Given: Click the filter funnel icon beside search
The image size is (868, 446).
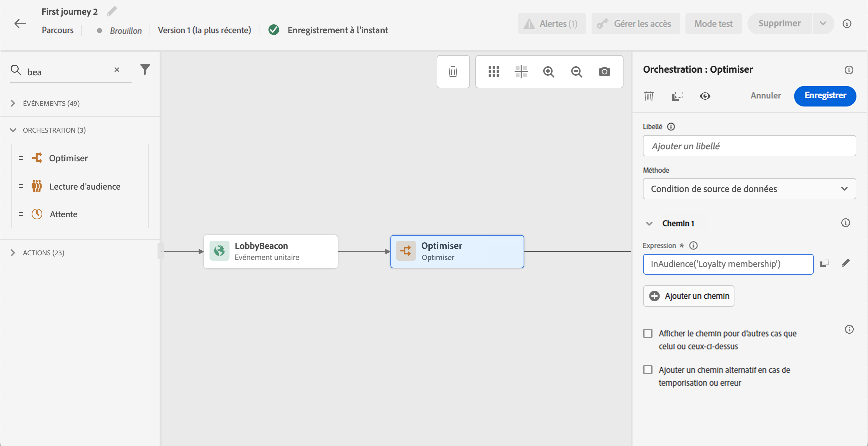Looking at the screenshot, I should pos(145,69).
